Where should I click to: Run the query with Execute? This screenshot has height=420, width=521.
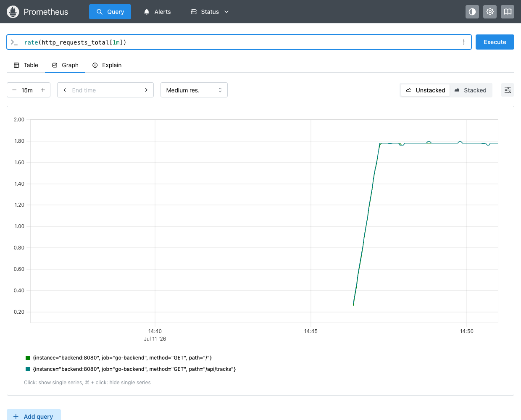tap(495, 42)
